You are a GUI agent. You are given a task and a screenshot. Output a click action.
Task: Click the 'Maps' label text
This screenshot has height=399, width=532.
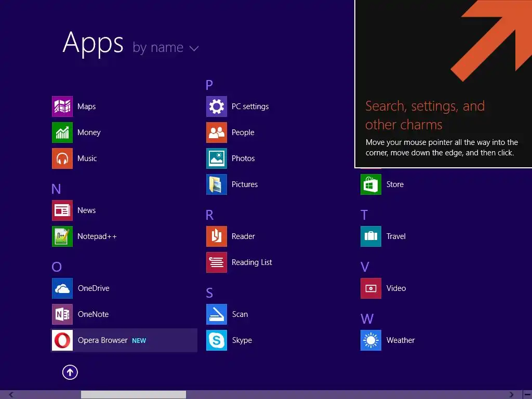[87, 107]
